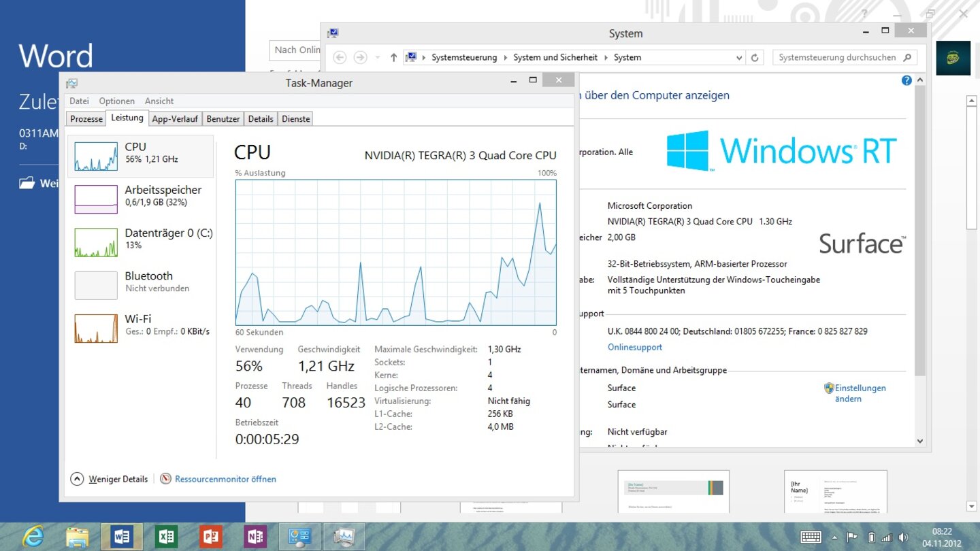Open Action Center flag icon
The height and width of the screenshot is (551, 980).
[851, 537]
